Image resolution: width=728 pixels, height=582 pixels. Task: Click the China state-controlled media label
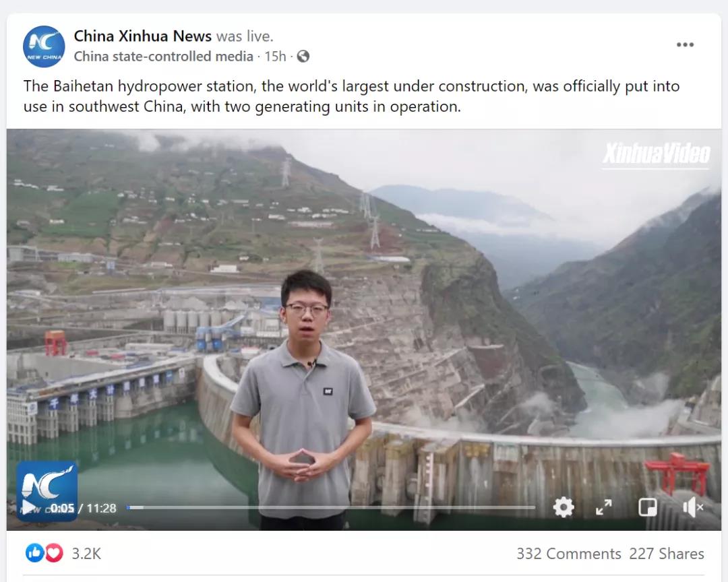click(163, 56)
